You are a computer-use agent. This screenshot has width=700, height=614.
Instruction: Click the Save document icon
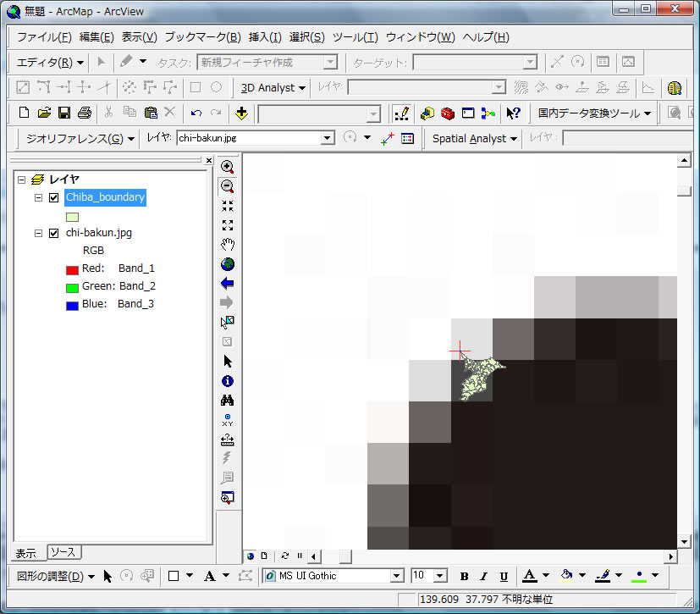point(64,113)
